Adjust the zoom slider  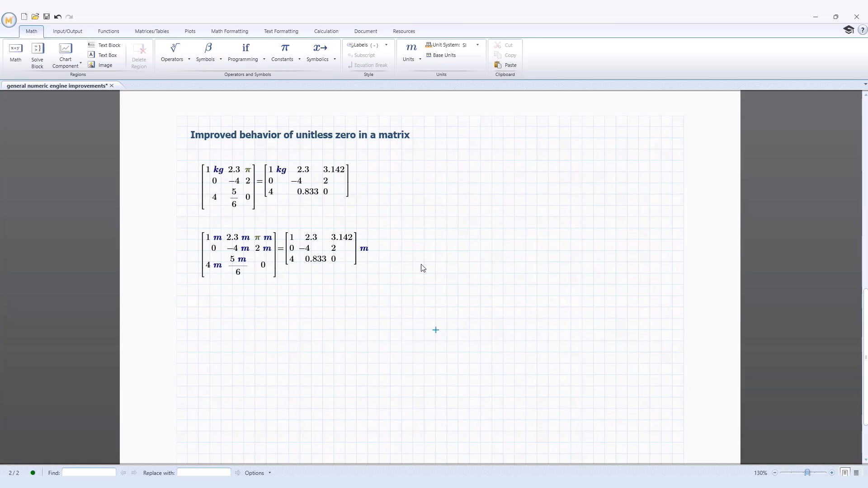(x=807, y=472)
